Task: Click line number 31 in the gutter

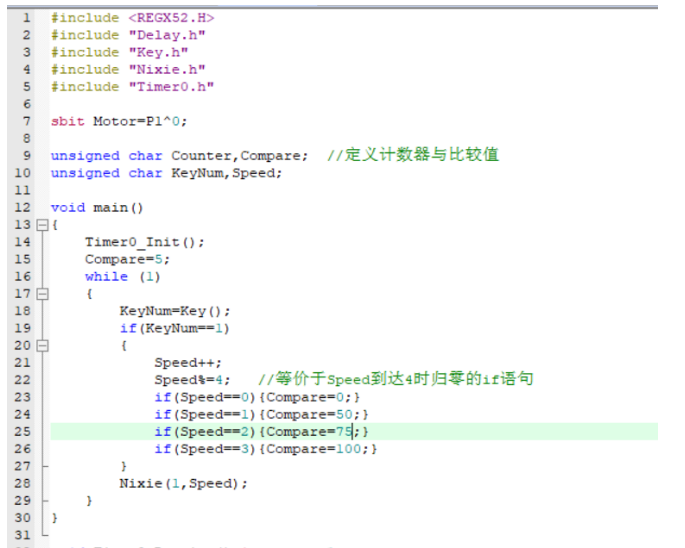Action: click(22, 535)
